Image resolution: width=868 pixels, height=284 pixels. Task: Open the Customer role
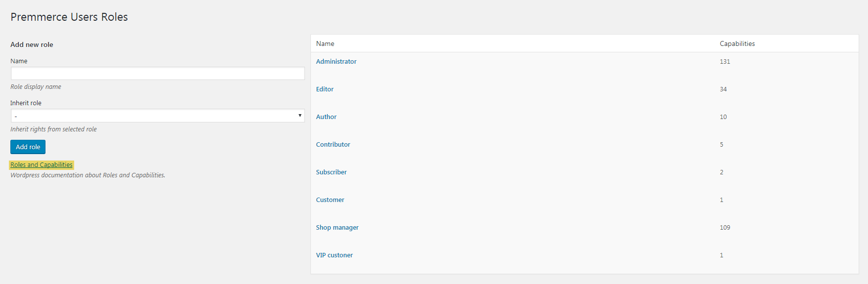tap(330, 200)
